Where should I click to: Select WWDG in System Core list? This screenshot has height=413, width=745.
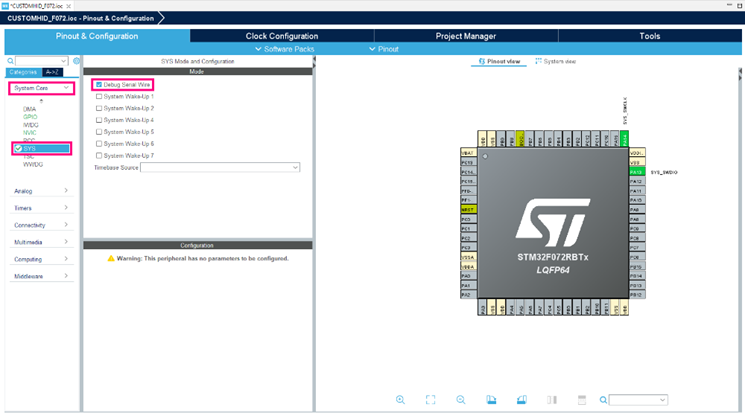coord(33,164)
